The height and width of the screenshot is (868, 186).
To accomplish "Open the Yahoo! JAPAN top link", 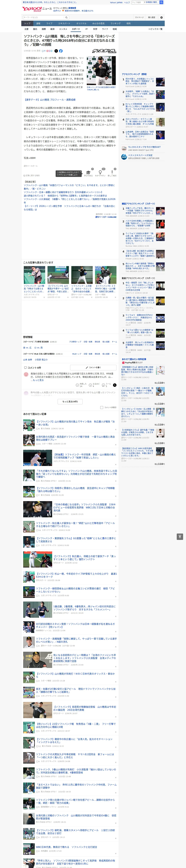I will pyautogui.click(x=116, y=2).
